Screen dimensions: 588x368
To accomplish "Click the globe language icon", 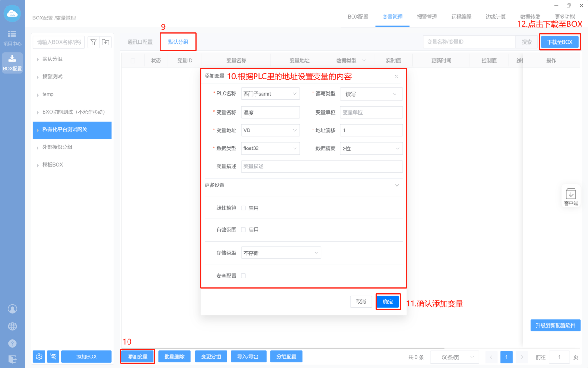I will [13, 326].
